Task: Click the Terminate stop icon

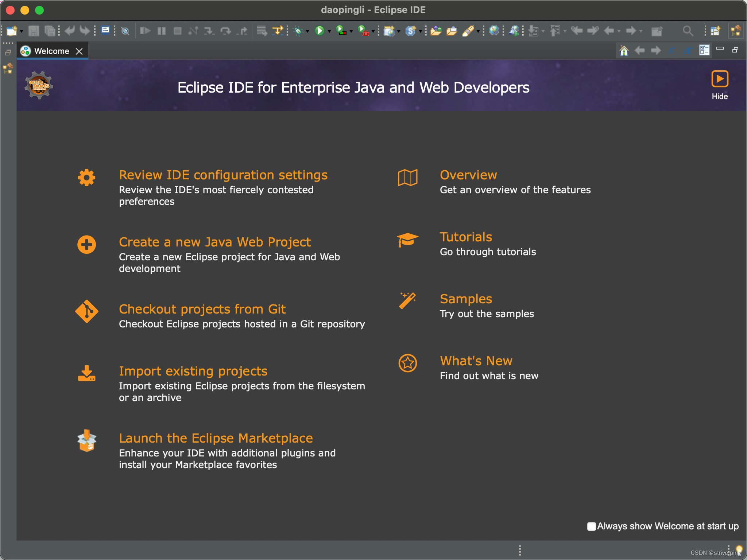Action: point(178,31)
